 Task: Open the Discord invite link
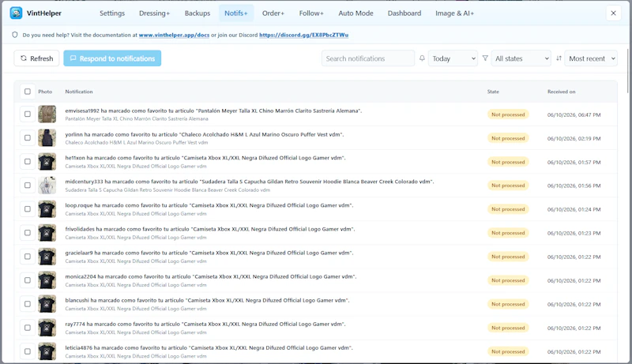coord(304,35)
